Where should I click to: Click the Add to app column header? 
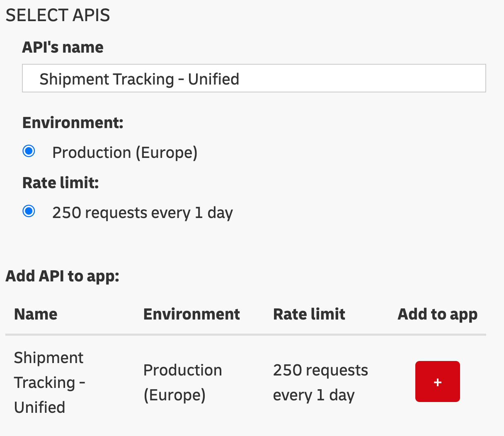pos(438,315)
